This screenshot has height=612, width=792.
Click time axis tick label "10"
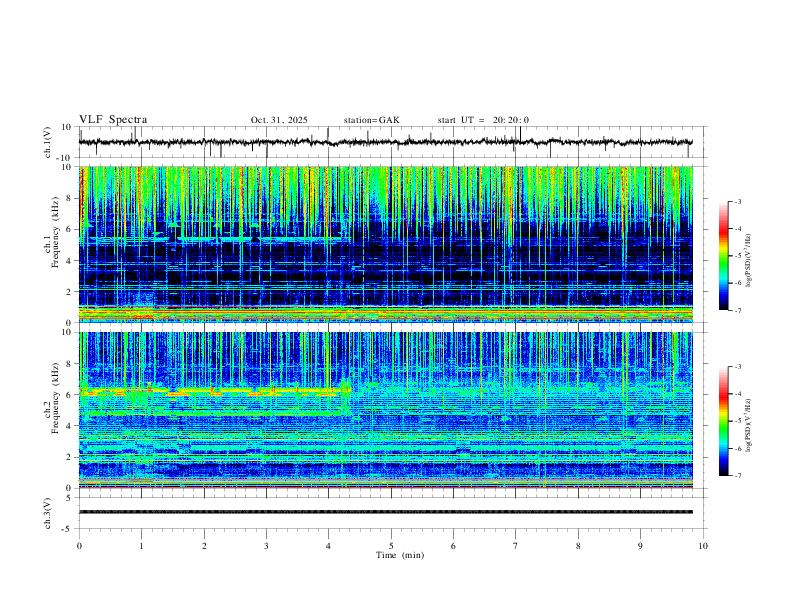703,546
